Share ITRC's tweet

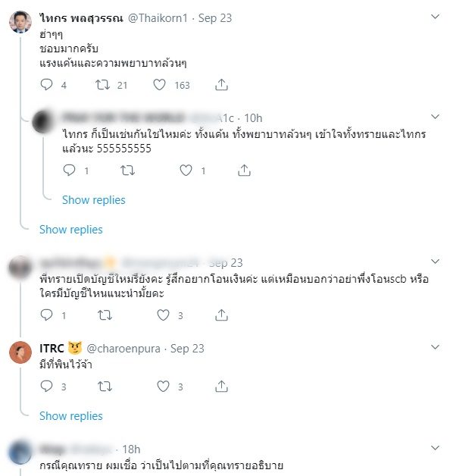(221, 386)
